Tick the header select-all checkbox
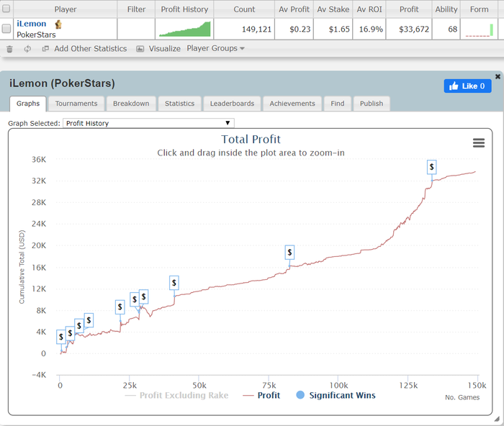The height and width of the screenshot is (426, 504). coord(6,9)
